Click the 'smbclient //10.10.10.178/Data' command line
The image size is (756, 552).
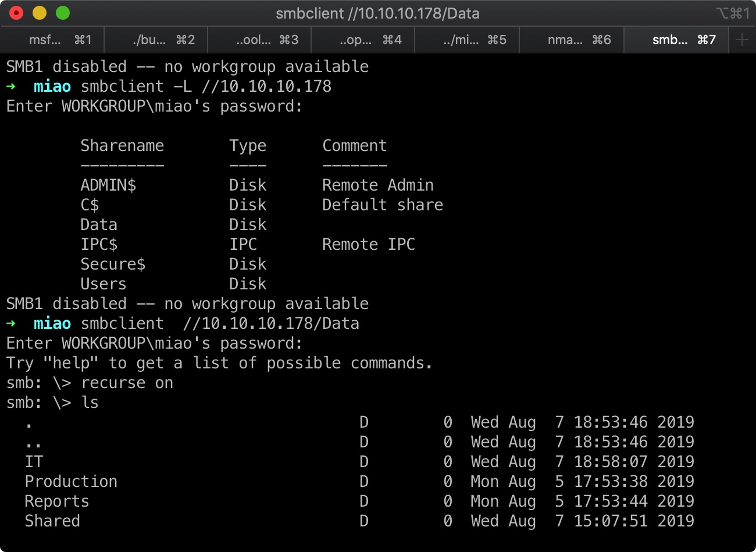220,324
